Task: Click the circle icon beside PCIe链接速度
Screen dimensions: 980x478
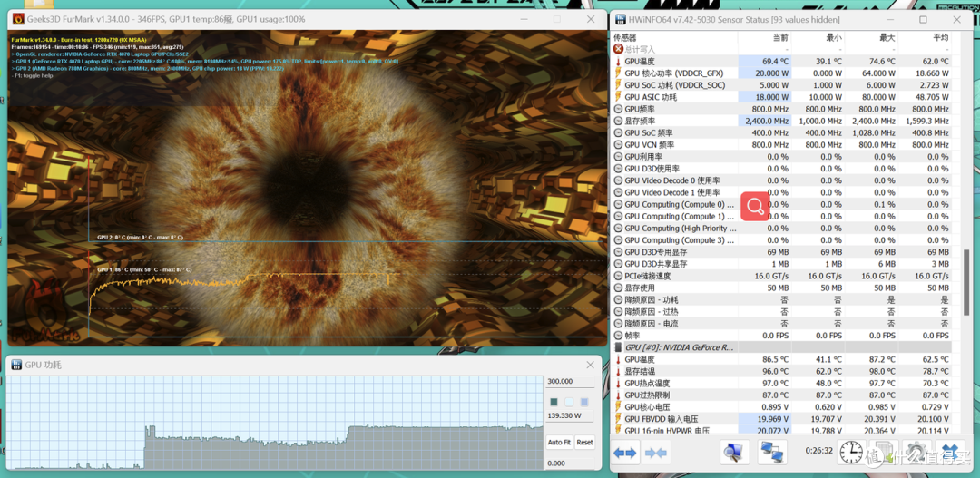Action: coord(619,276)
